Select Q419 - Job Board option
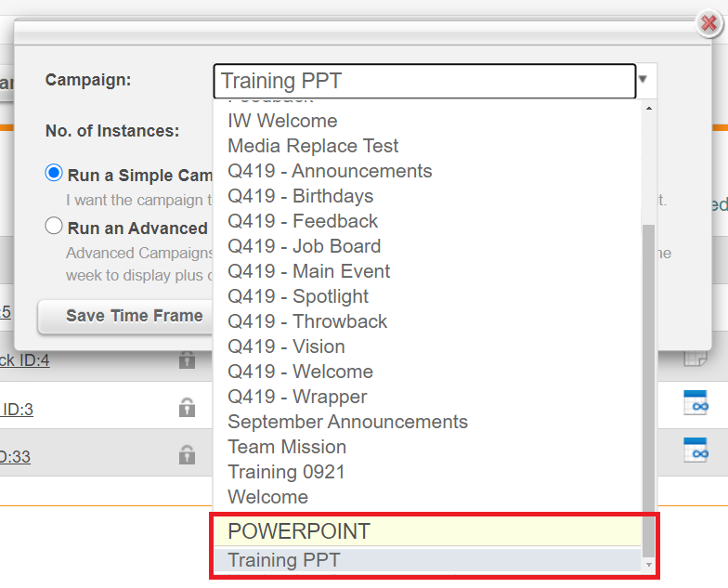The height and width of the screenshot is (588, 728). (x=305, y=246)
